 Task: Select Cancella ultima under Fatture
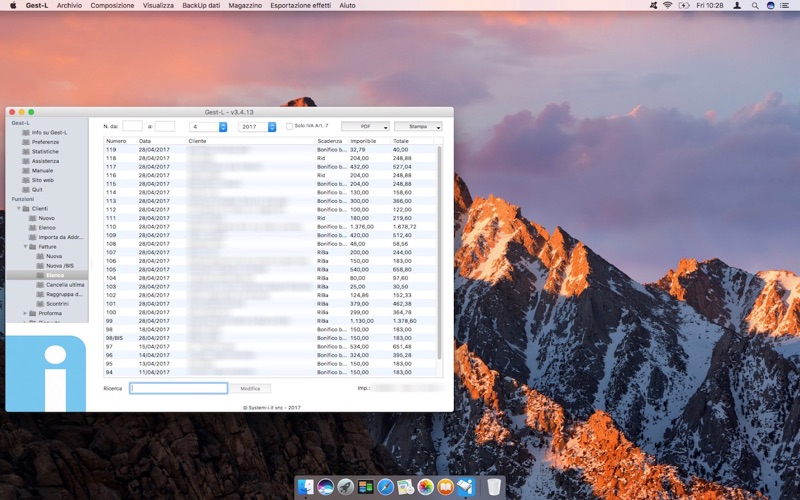point(65,285)
